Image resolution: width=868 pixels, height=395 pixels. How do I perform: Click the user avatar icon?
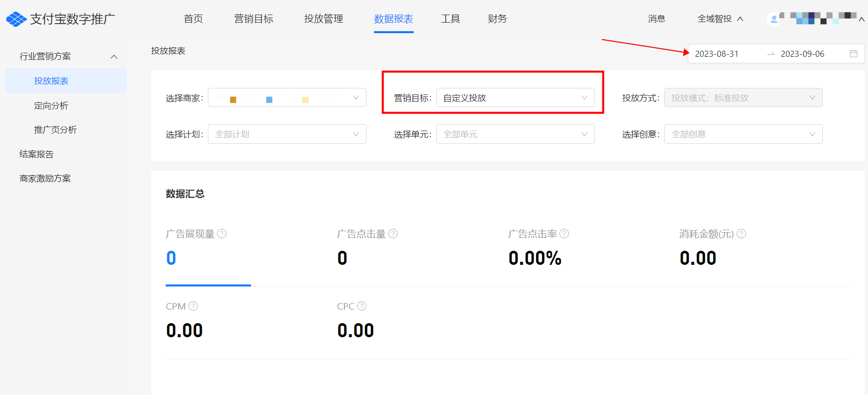(774, 19)
